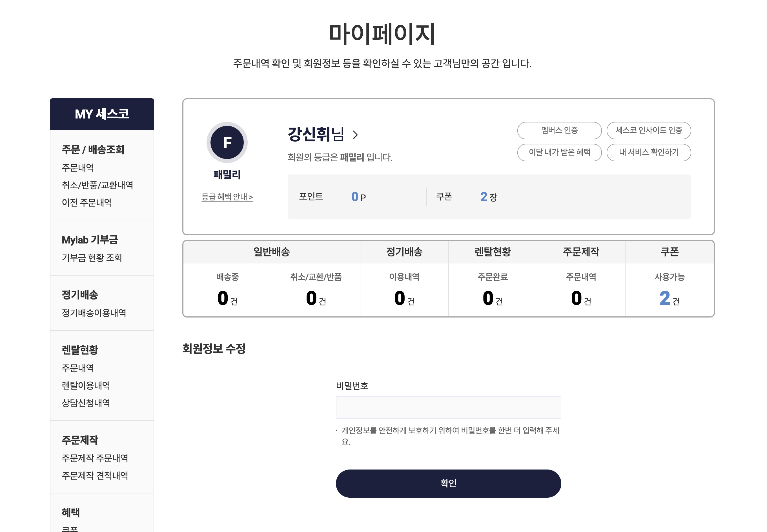This screenshot has height=532, width=767.
Task: Open the 등급 혜택 안내 link
Action: click(x=227, y=197)
